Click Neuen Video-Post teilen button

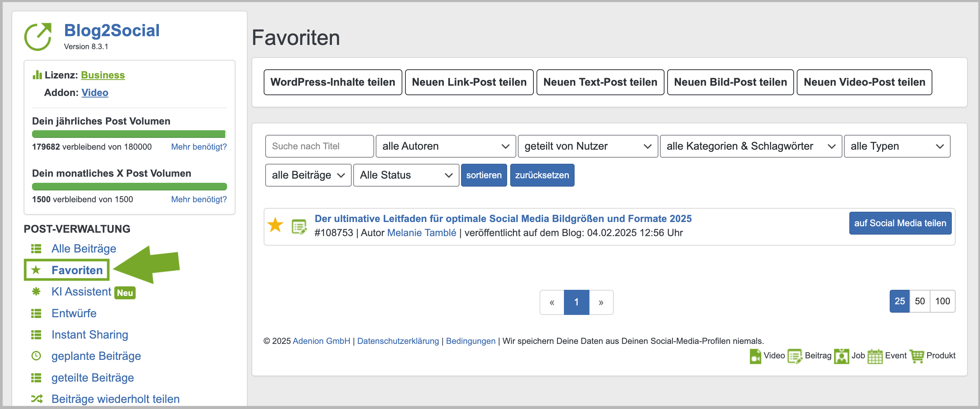[x=865, y=82]
